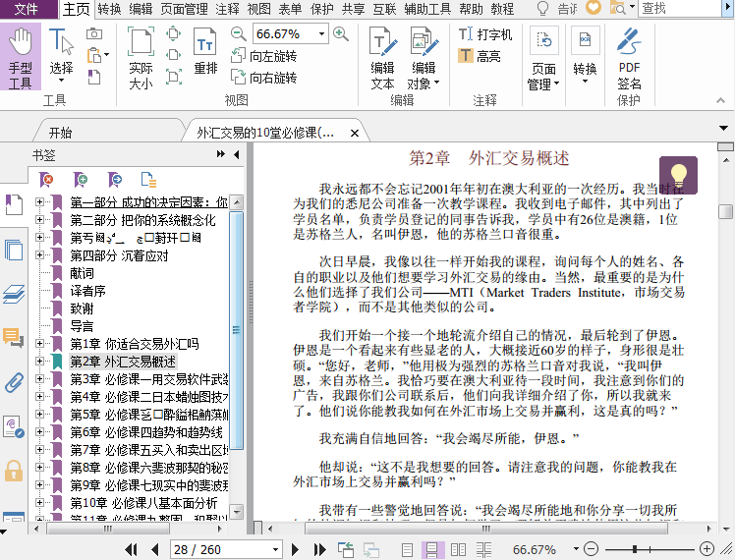Select the Hand tool (手型工具)
Viewport: 735px width, 560px height.
click(x=21, y=57)
